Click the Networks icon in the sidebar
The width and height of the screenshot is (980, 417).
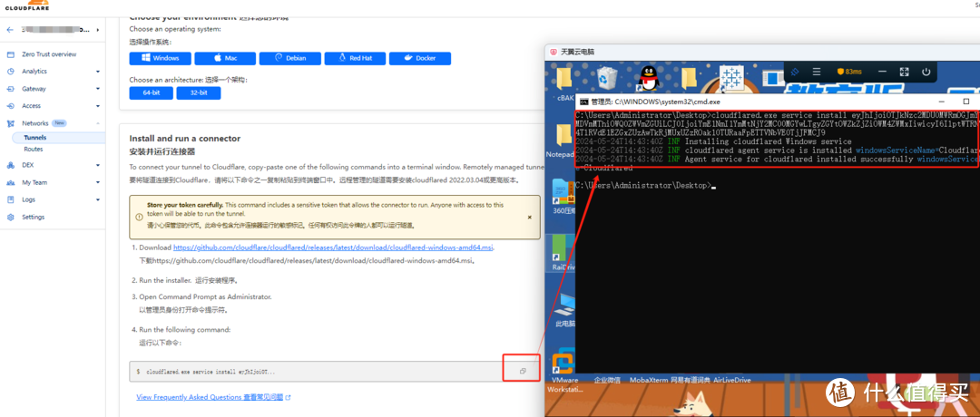tap(10, 123)
